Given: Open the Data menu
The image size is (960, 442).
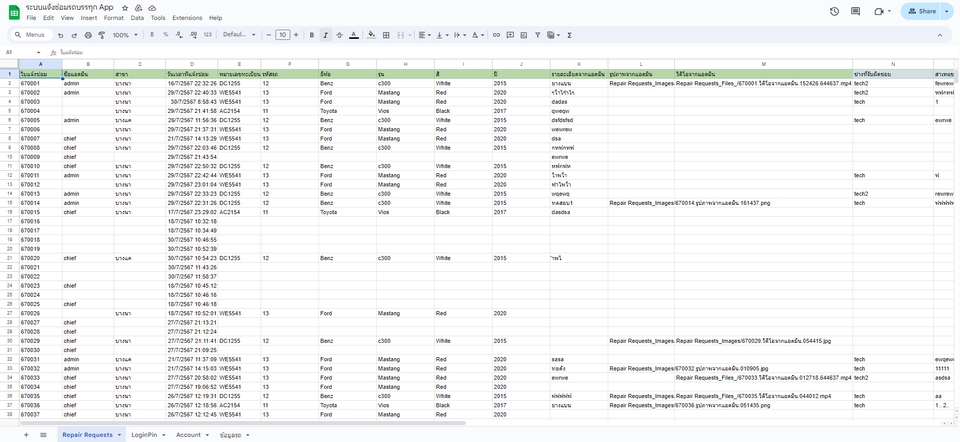Looking at the screenshot, I should click(x=137, y=18).
